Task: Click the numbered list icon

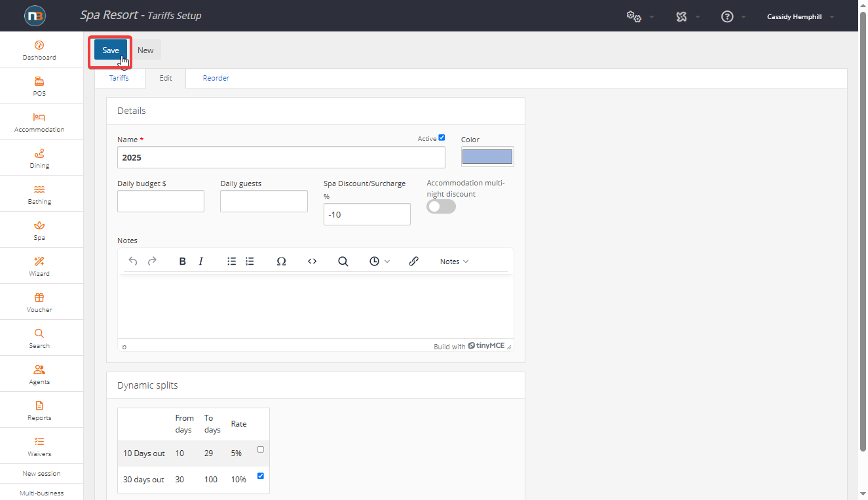Action: 250,261
